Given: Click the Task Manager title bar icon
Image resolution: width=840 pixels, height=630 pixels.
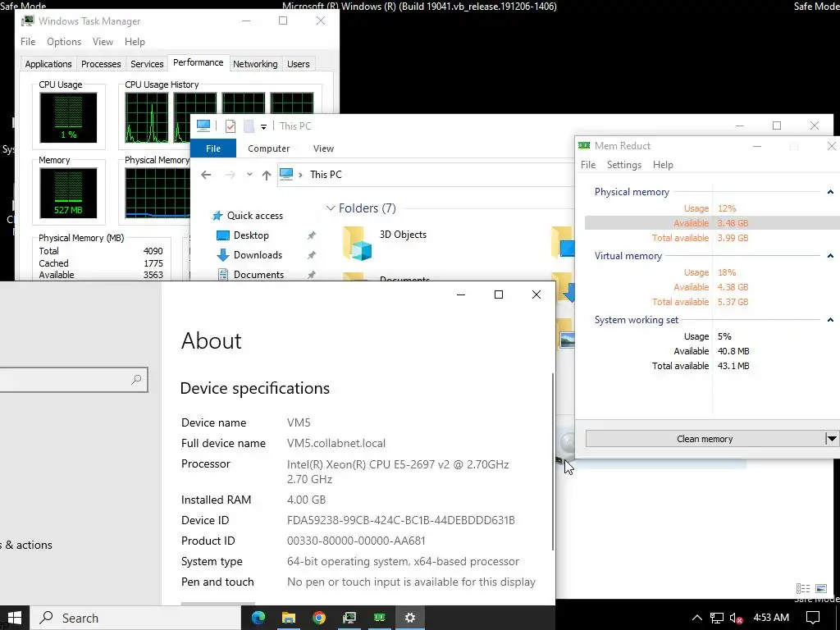Looking at the screenshot, I should click(28, 21).
